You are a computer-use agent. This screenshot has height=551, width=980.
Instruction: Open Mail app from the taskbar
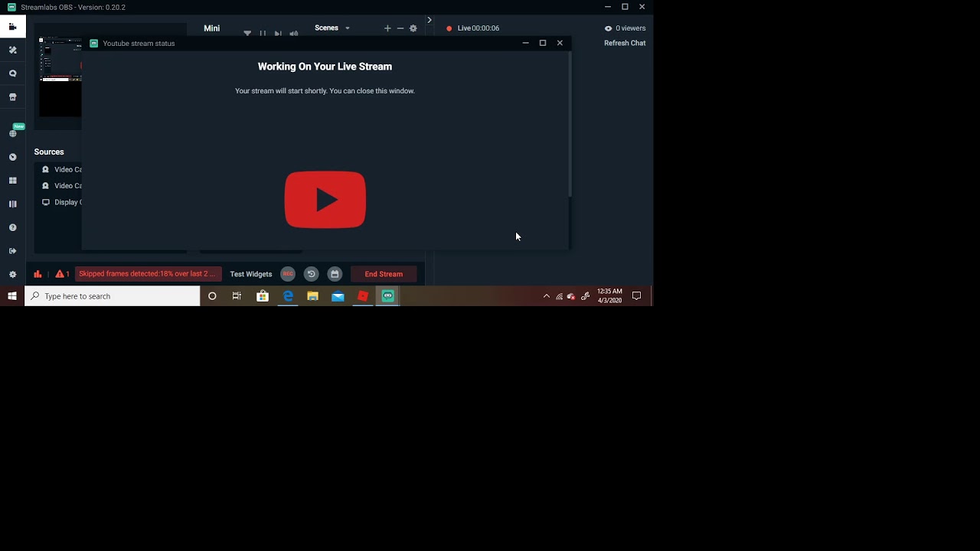[338, 296]
